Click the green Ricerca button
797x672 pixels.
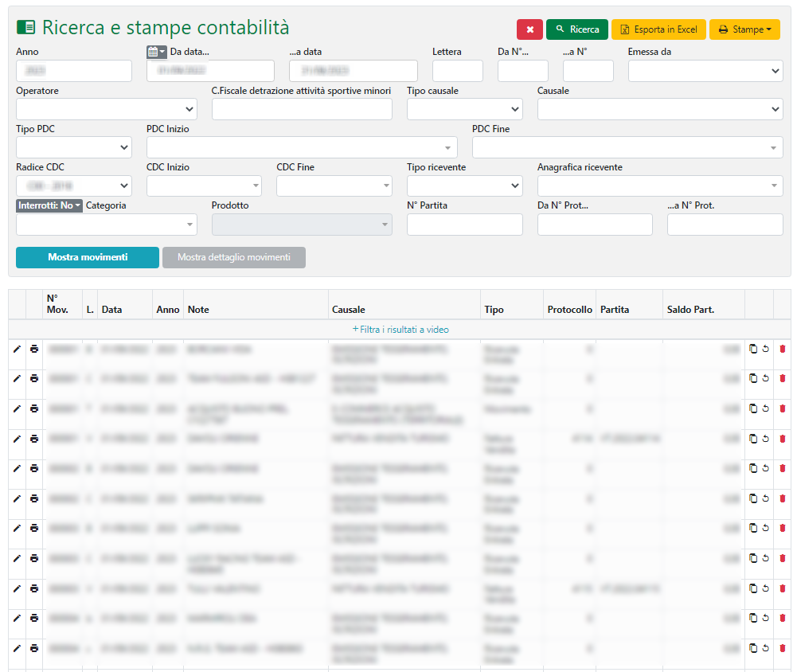tap(576, 29)
